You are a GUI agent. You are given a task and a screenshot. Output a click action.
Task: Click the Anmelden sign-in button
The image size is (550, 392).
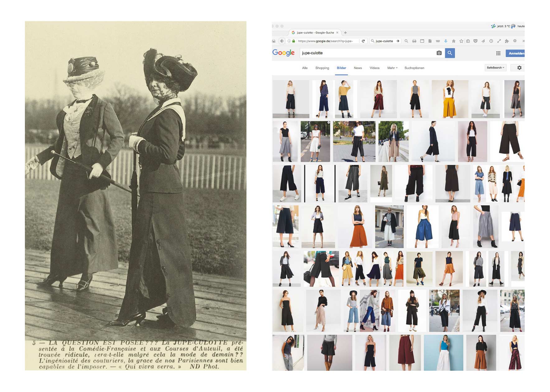(516, 54)
